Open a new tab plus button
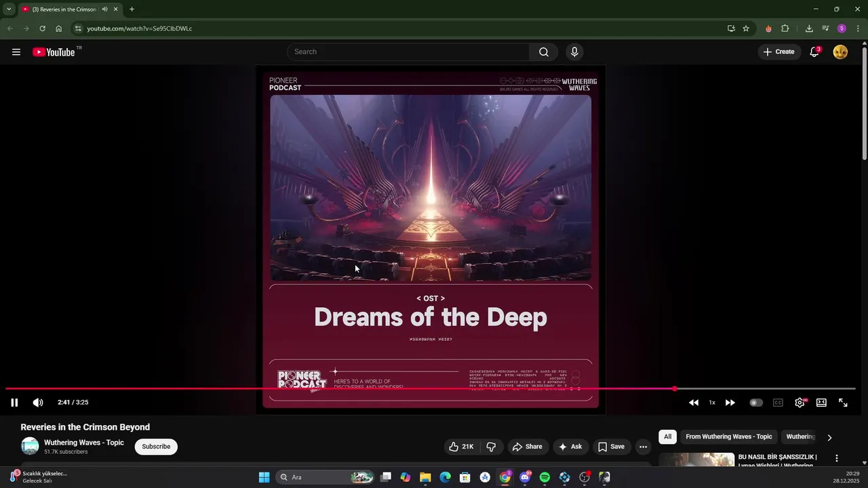Image resolution: width=868 pixels, height=488 pixels. point(132,9)
